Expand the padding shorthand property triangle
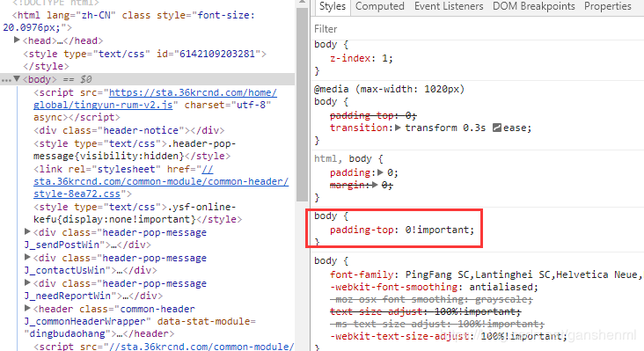644x351 pixels. (380, 172)
